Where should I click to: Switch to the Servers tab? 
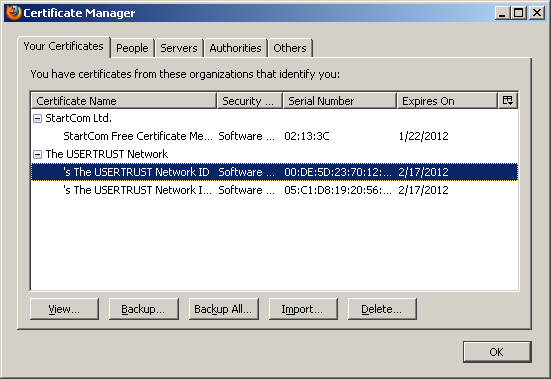click(x=179, y=48)
